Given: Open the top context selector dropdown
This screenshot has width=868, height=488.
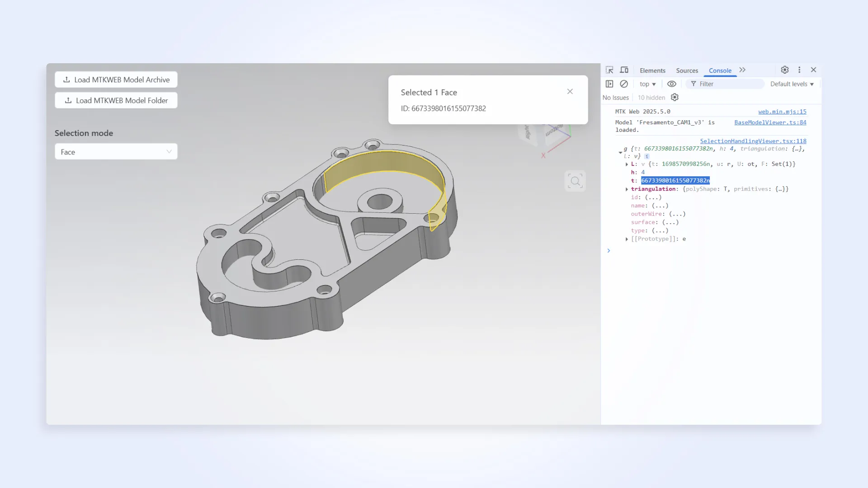Looking at the screenshot, I should pos(647,84).
